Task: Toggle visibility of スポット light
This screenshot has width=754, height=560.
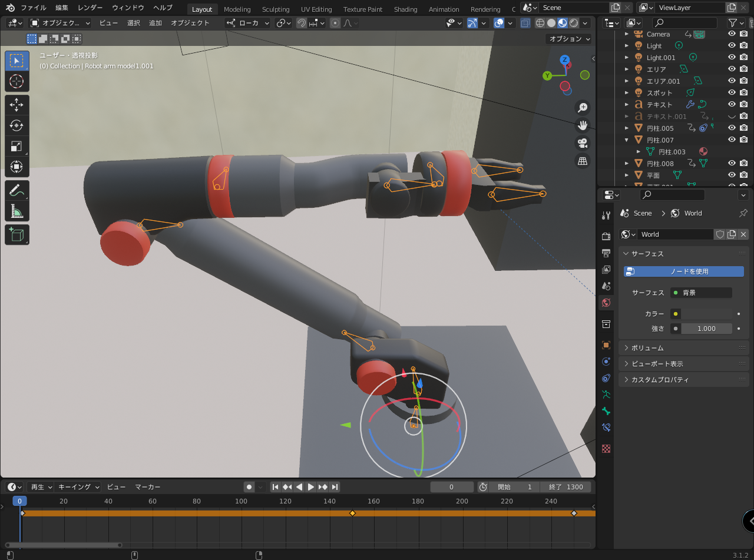Action: point(732,92)
